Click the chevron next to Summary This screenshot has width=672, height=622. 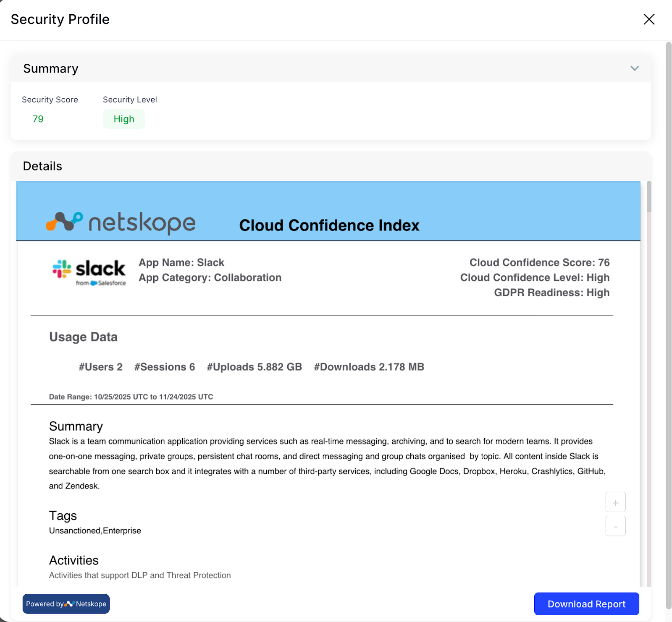pyautogui.click(x=635, y=68)
